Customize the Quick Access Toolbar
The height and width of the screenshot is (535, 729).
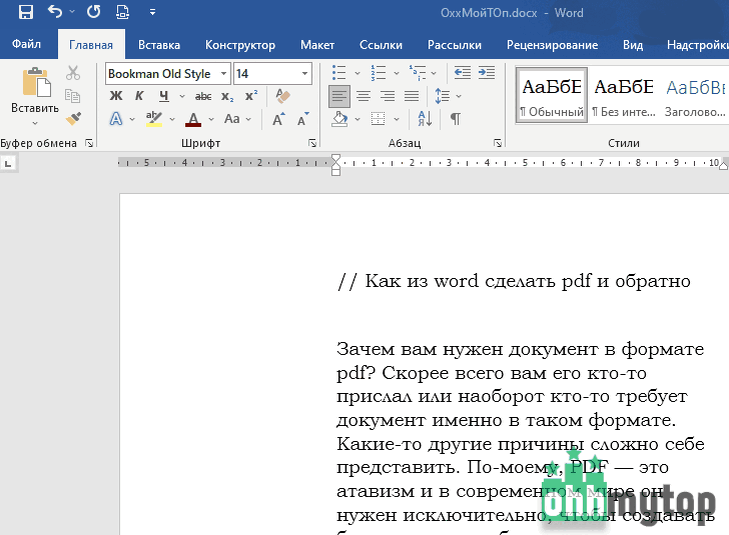152,13
